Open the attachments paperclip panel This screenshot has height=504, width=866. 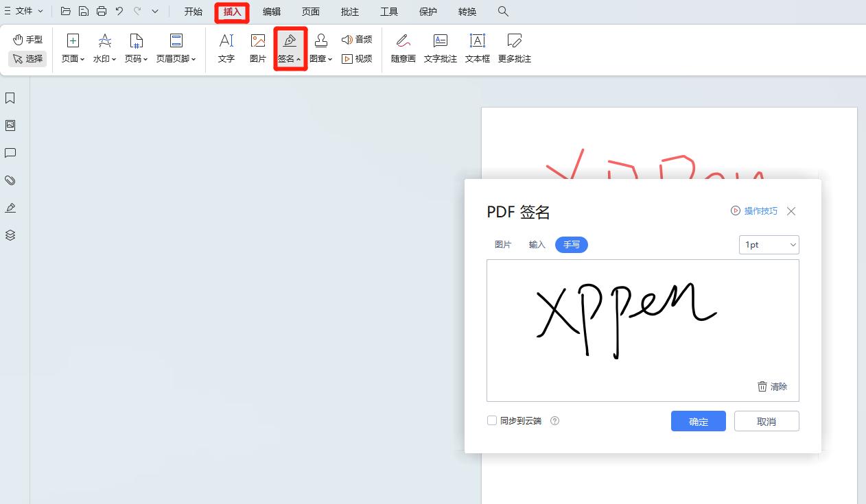tap(10, 180)
